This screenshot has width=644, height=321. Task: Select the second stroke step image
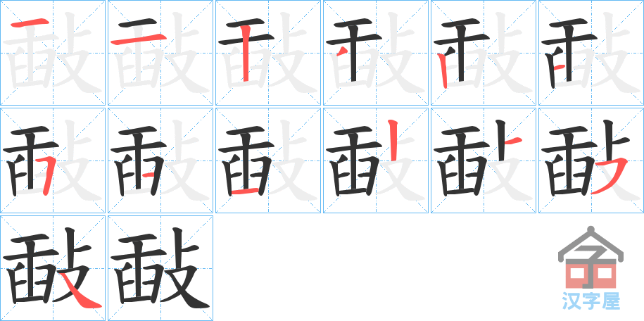[160, 53]
